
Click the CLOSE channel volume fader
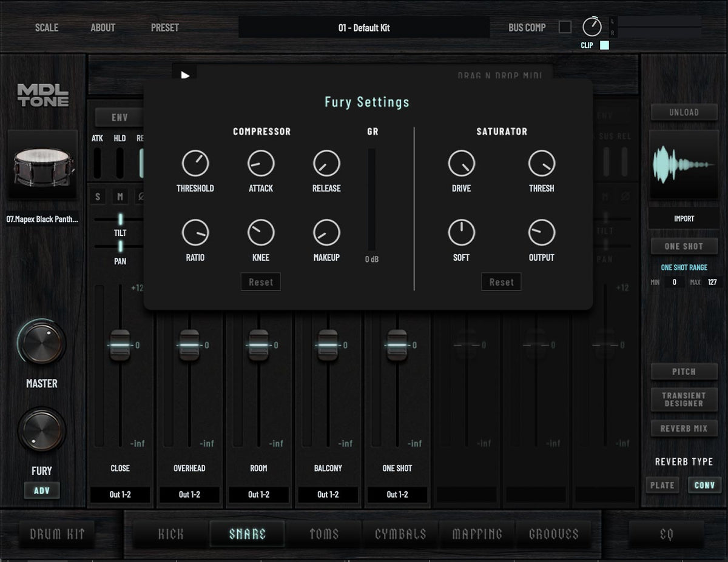point(120,345)
